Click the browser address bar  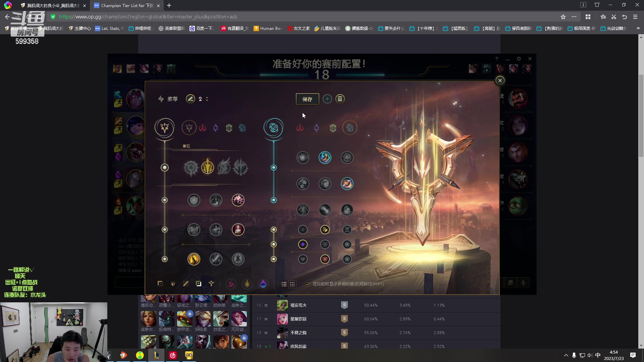pyautogui.click(x=302, y=17)
